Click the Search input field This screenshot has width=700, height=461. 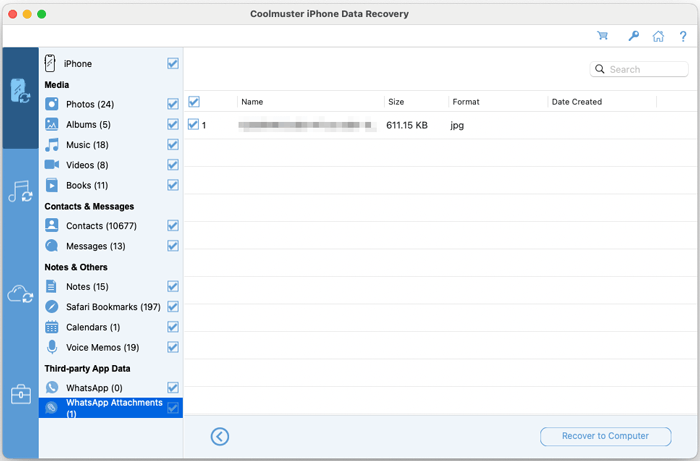point(639,69)
